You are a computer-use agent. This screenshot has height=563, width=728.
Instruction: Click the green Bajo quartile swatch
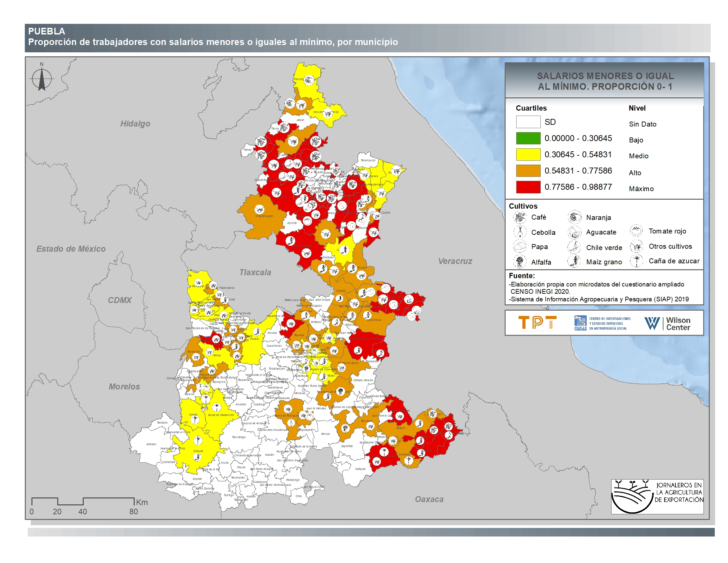(528, 138)
